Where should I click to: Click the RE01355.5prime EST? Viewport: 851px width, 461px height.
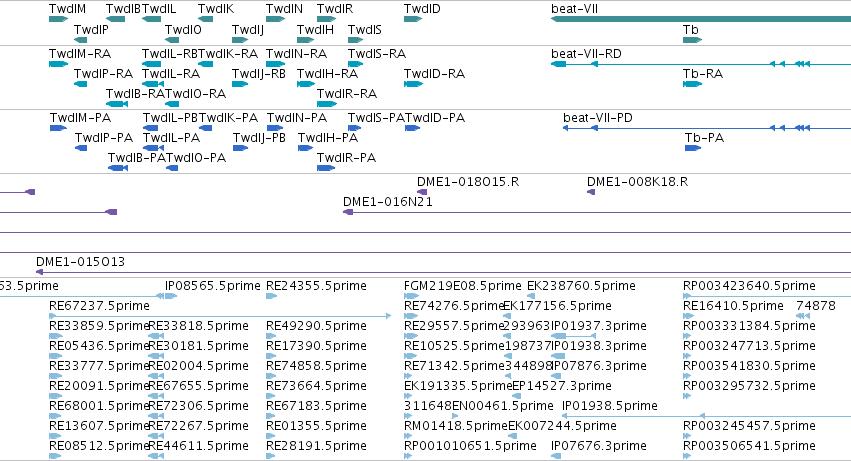[271, 436]
